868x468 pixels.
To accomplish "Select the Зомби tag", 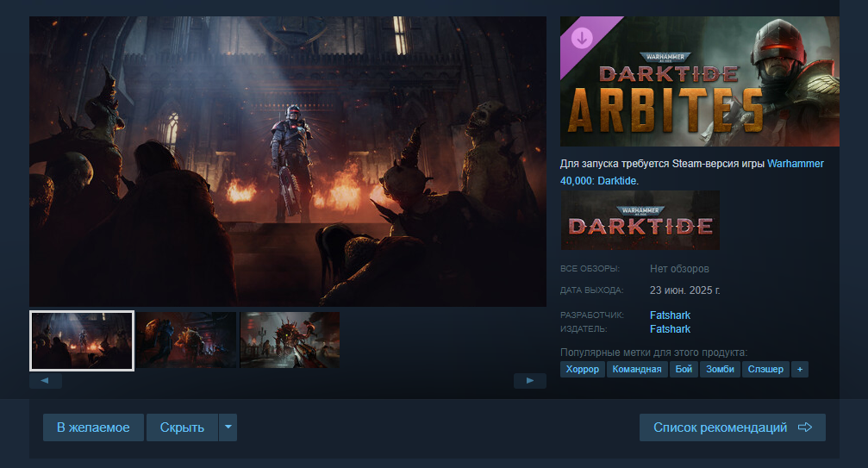I will pyautogui.click(x=720, y=369).
